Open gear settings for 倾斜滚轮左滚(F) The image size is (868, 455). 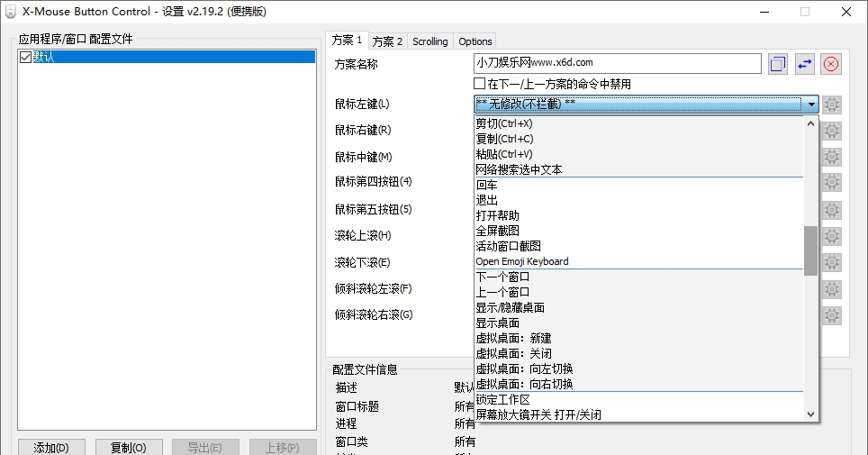click(831, 288)
